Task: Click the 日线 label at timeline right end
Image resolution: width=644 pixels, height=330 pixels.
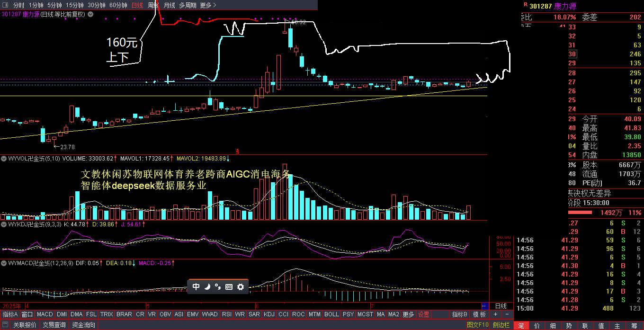Action: coord(501,306)
